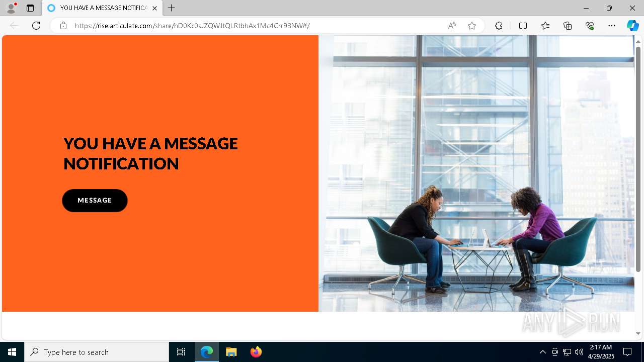The width and height of the screenshot is (644, 362).
Task: Open File Explorer from taskbar
Action: pyautogui.click(x=231, y=352)
